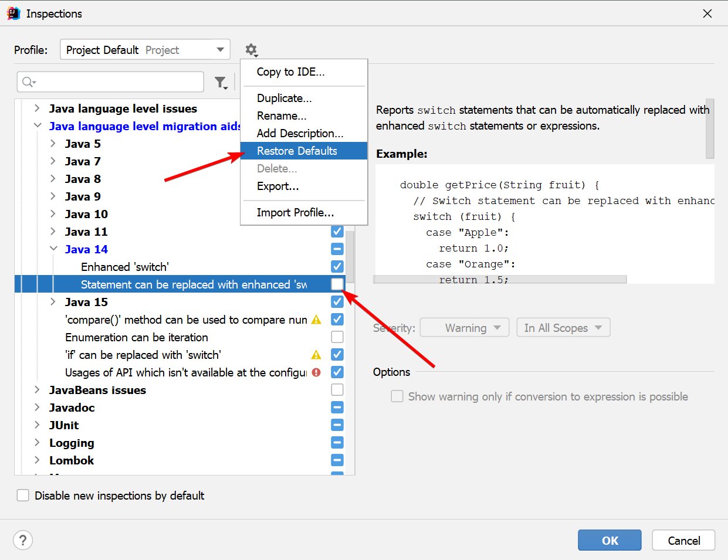Expand the Java 9 node
Screen dimensions: 728x560
(53, 196)
